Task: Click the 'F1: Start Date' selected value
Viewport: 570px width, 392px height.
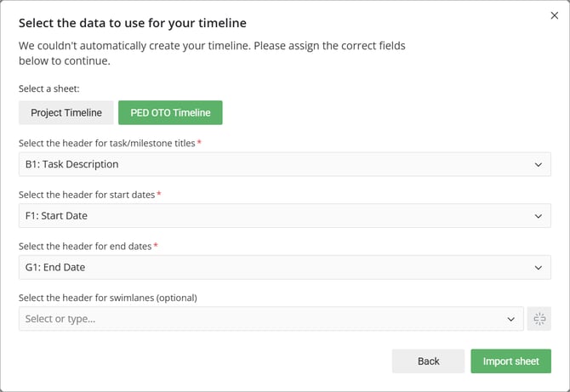Action: pyautogui.click(x=56, y=216)
